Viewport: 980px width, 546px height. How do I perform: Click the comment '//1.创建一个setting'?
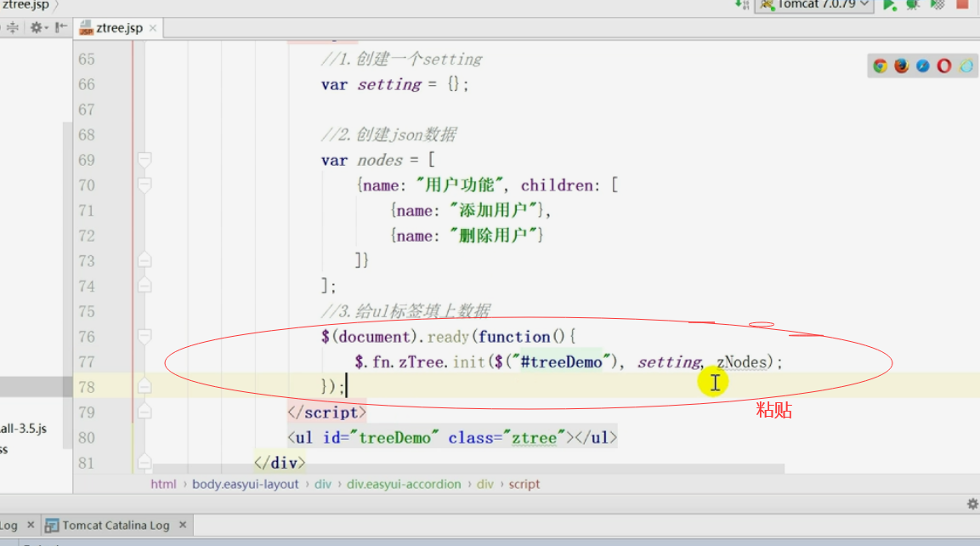pyautogui.click(x=401, y=60)
